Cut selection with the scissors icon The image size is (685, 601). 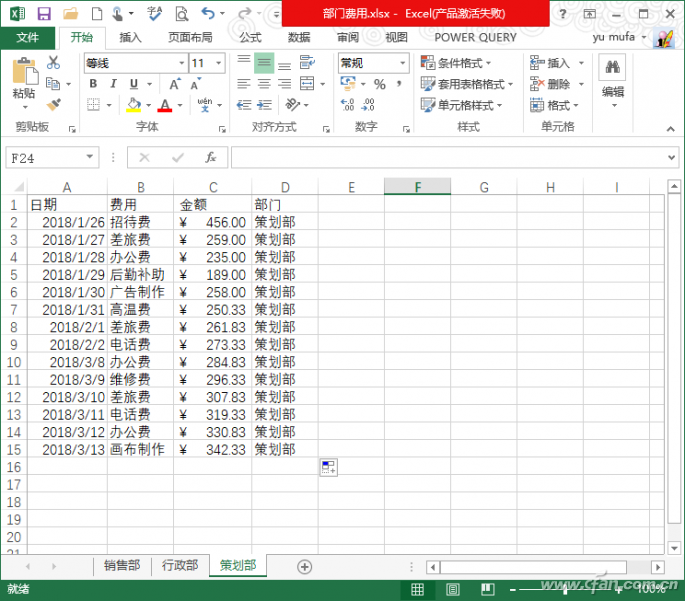click(x=53, y=62)
